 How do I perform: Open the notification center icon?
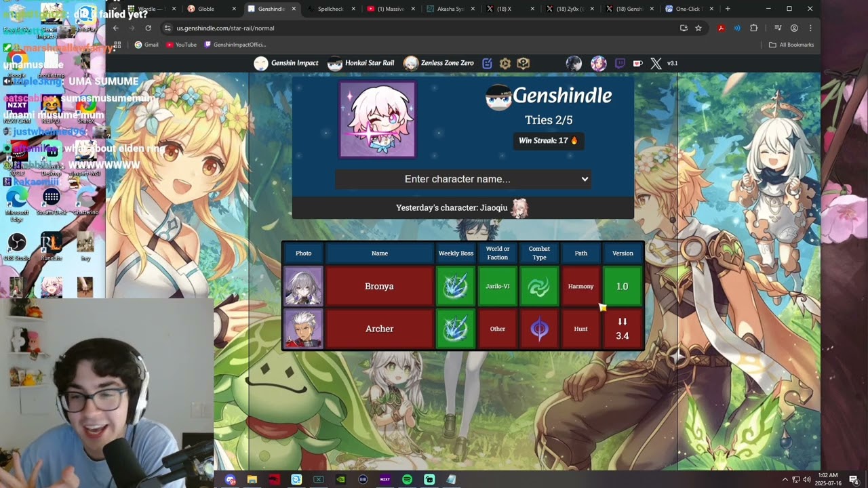853,479
